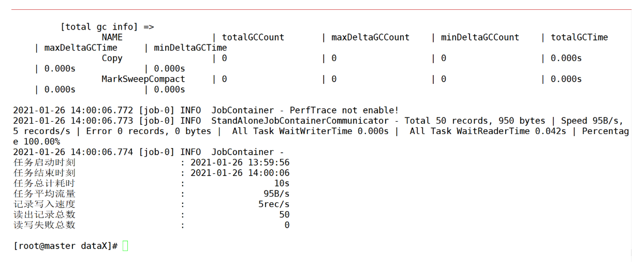Image resolution: width=644 pixels, height=265 pixels.
Task: Select the MarkSweepCompact row name
Action: point(143,79)
